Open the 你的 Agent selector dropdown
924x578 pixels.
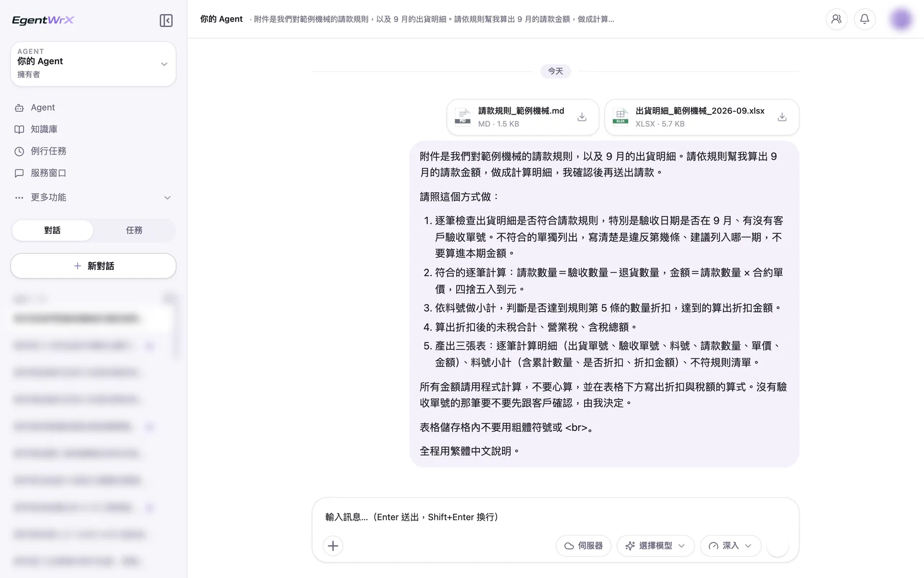[x=93, y=64]
